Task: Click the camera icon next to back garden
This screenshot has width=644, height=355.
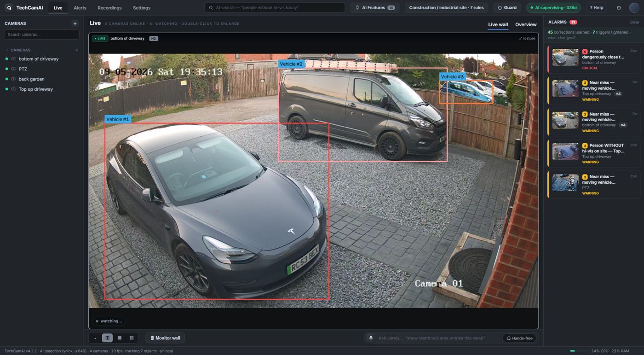Action: [13, 79]
